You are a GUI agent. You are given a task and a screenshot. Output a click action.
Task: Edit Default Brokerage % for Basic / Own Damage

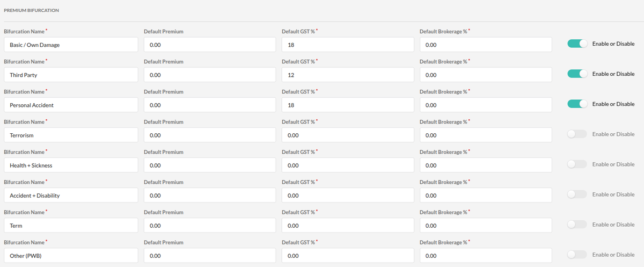[x=485, y=45]
